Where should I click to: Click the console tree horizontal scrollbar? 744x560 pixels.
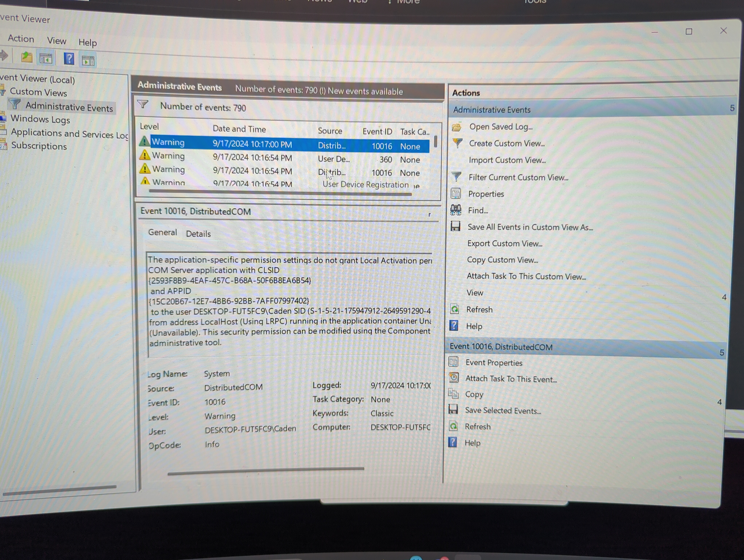click(59, 490)
